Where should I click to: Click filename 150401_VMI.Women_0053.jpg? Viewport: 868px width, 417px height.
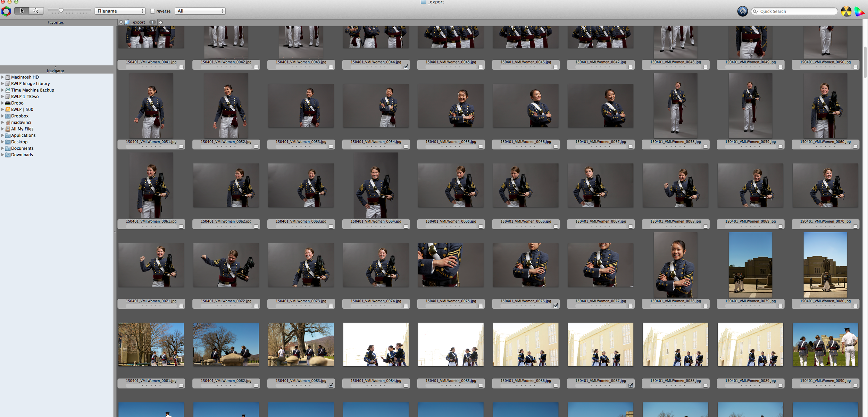(301, 142)
